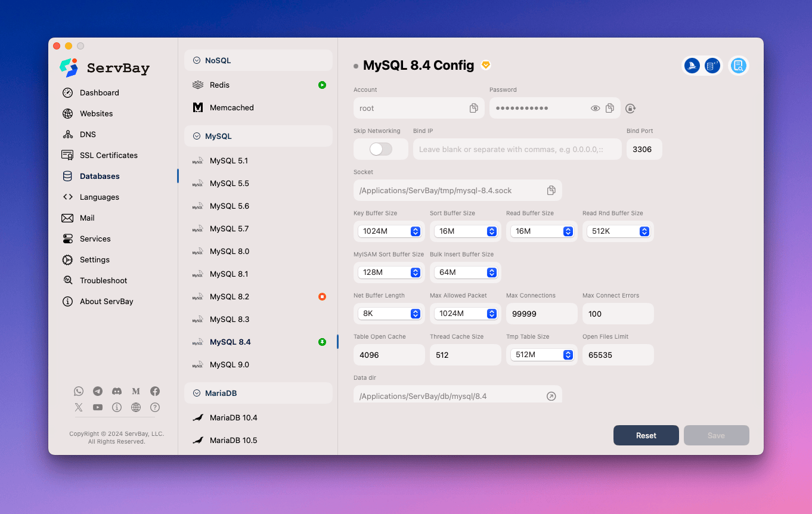Screen dimensions: 812x514
Task: Edit the Bind Port field
Action: coord(644,149)
